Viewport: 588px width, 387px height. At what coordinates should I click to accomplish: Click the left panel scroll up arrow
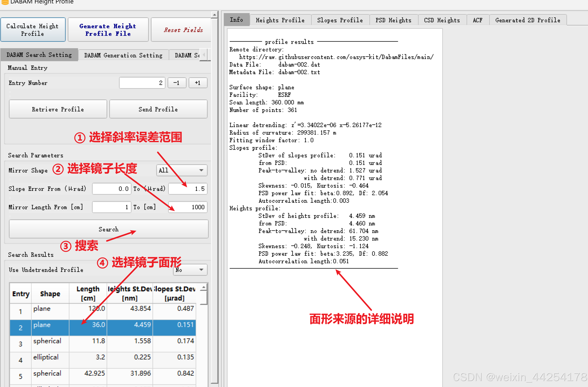click(214, 15)
